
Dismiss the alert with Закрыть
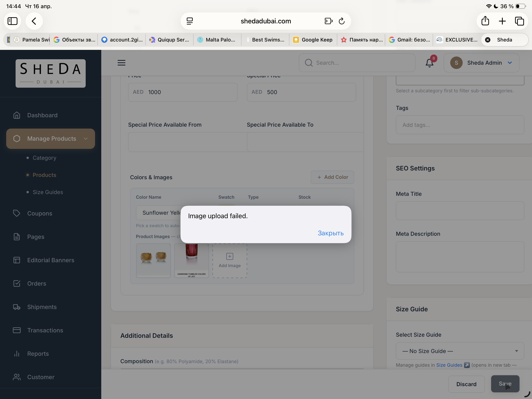(330, 233)
